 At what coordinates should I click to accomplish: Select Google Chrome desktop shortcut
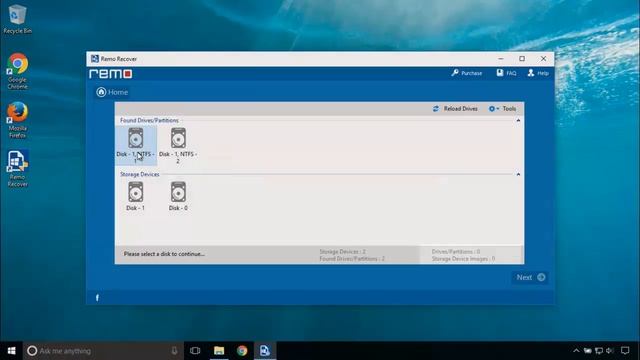[x=17, y=71]
